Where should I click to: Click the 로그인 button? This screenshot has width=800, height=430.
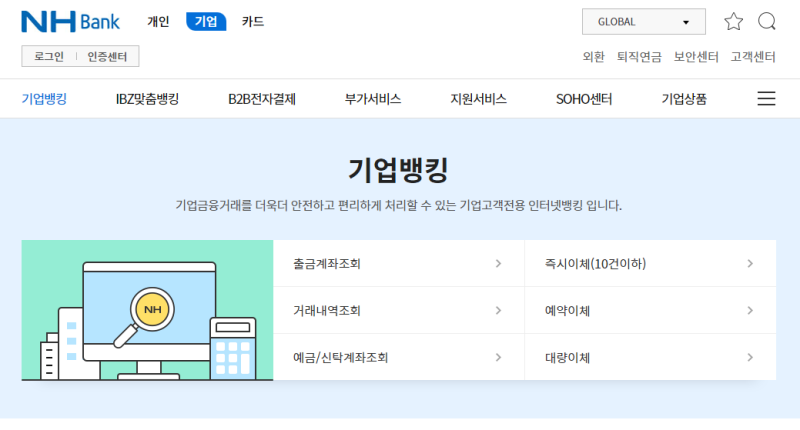point(49,56)
